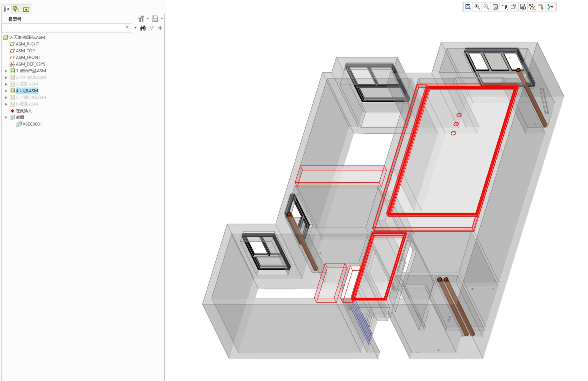Screen dimensions: 588x381
Task: Click the 模型树 panel title
Action: (15, 19)
